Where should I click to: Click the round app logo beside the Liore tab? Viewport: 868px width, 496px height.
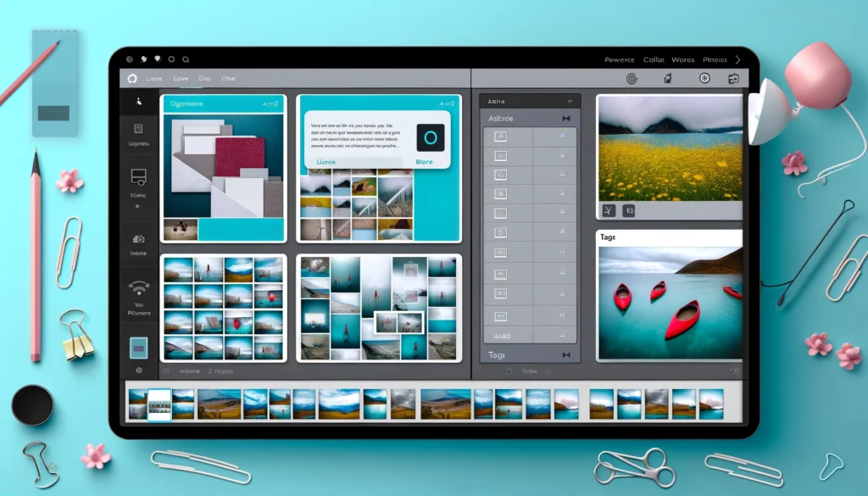click(132, 79)
